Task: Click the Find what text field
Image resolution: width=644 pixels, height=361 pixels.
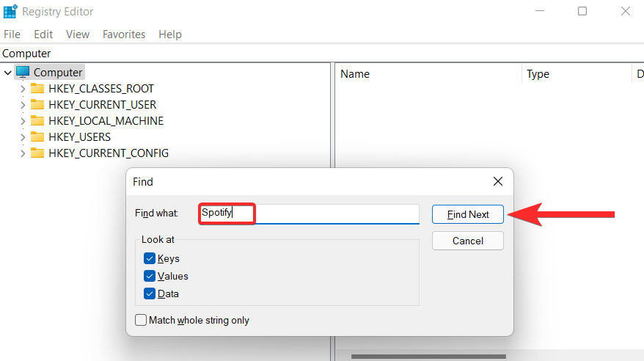Action: pyautogui.click(x=309, y=214)
